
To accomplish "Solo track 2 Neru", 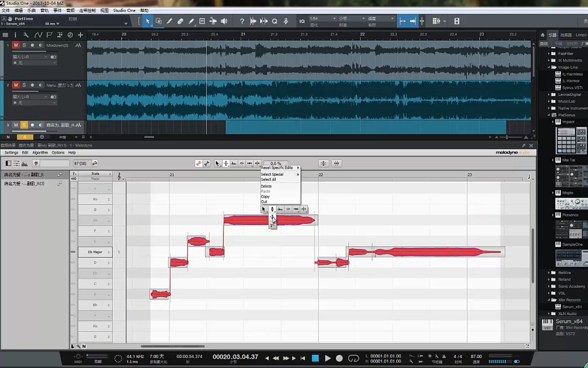I will [24, 85].
